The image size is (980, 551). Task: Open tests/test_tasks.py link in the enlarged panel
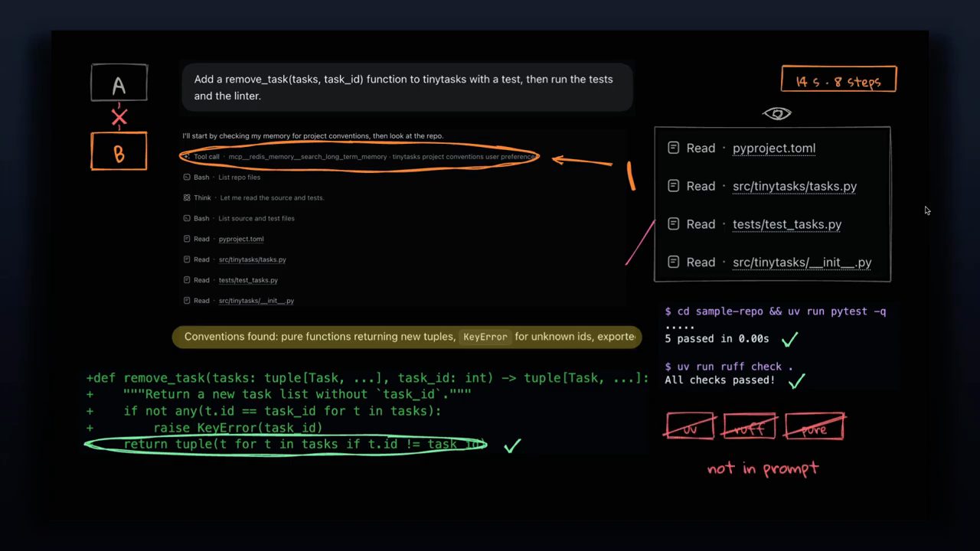click(787, 224)
